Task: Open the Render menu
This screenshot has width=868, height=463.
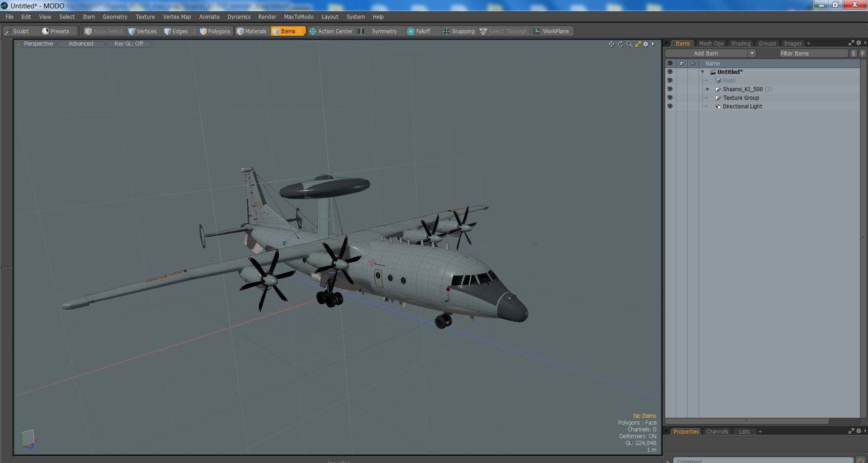Action: click(x=267, y=17)
